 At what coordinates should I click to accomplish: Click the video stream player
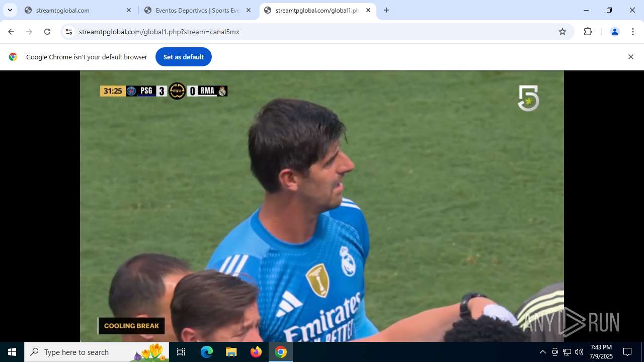coord(322,206)
